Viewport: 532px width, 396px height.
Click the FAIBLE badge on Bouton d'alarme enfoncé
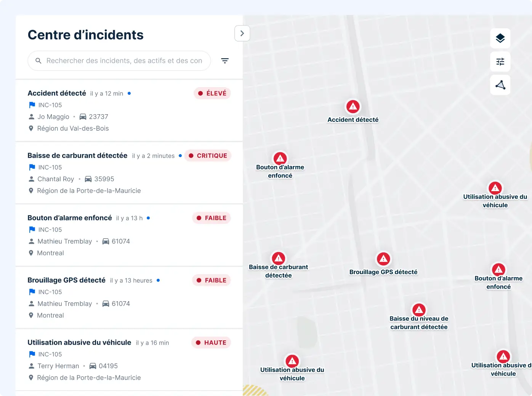(x=212, y=218)
